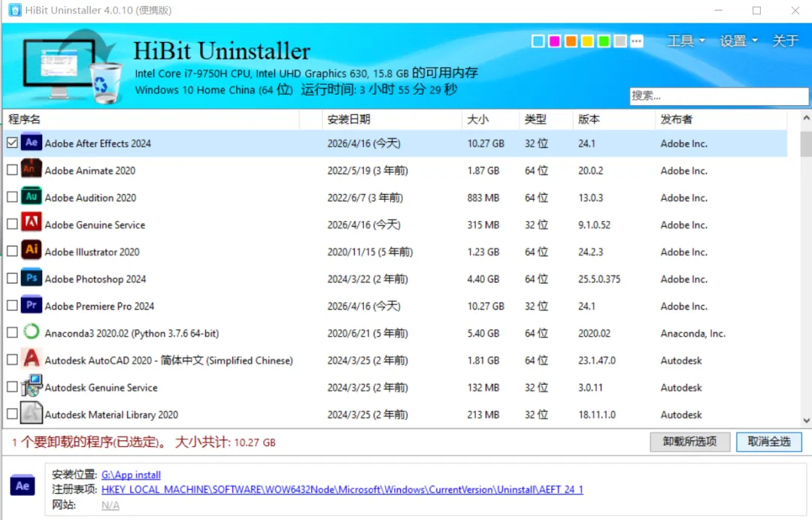Click the Anaconda3 green ring icon

tap(31, 331)
